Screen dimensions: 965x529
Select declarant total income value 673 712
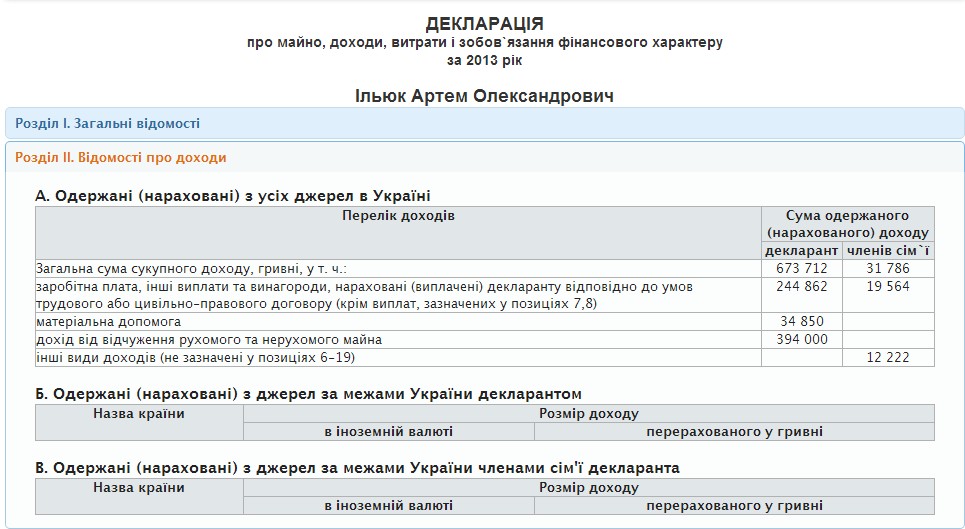tap(801, 268)
